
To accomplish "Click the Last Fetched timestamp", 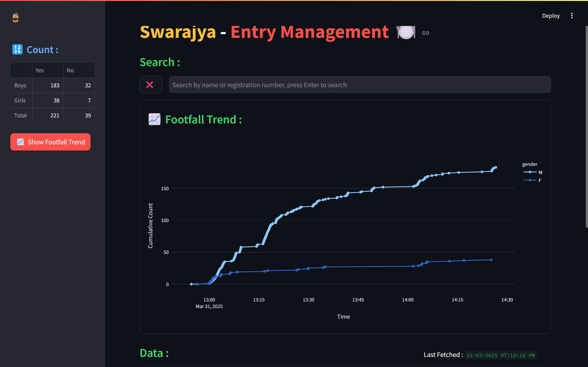I will pyautogui.click(x=500, y=355).
